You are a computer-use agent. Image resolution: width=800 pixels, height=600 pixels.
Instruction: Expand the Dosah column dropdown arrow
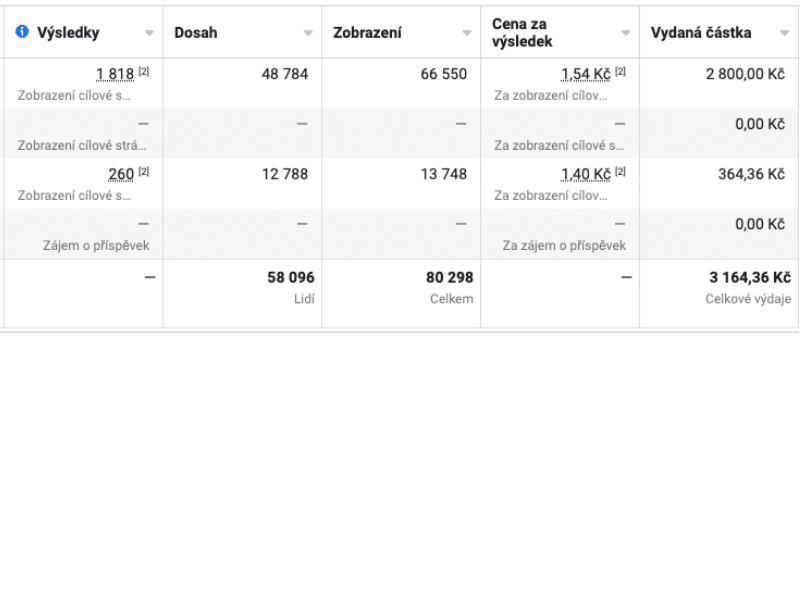coord(308,33)
